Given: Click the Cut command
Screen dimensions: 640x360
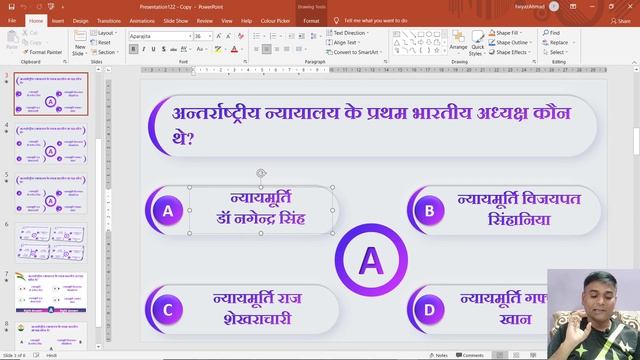Looking at the screenshot, I should (x=30, y=33).
